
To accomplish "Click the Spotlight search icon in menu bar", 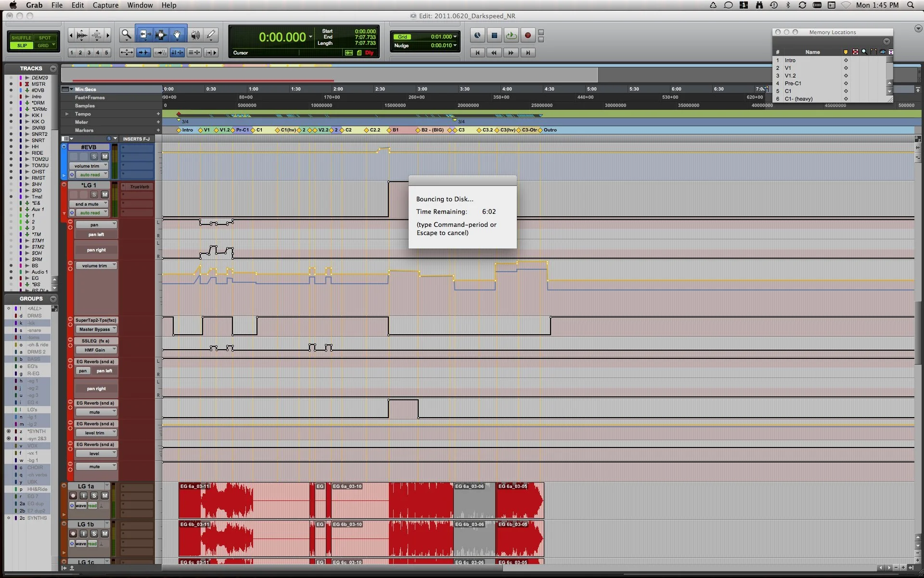I will [x=911, y=5].
